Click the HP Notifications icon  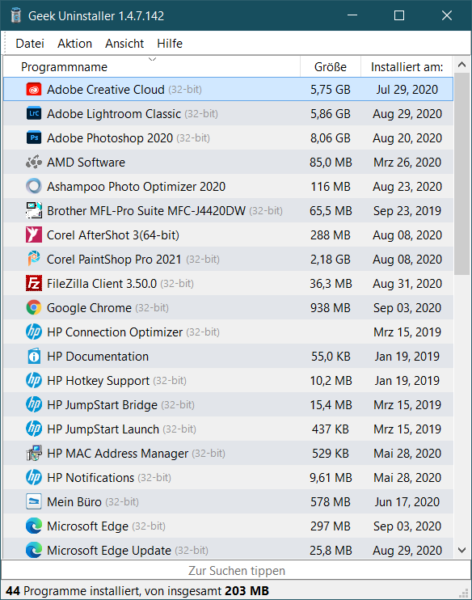(x=34, y=478)
